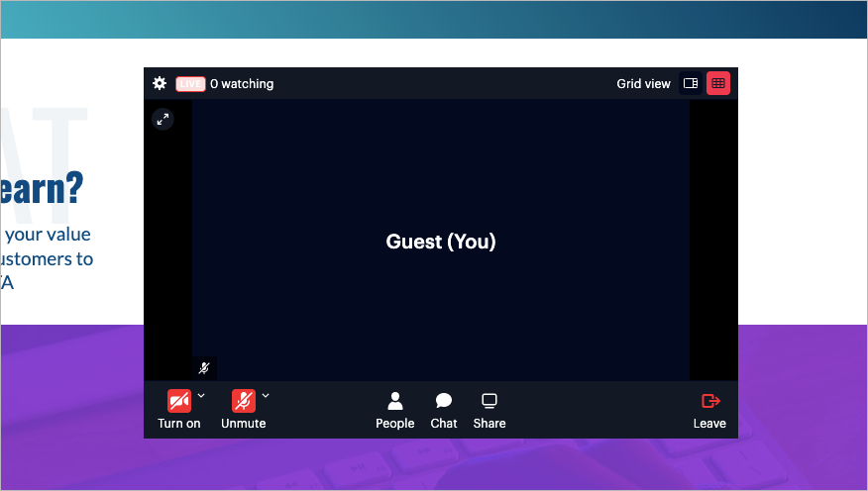Click the "0 watching" viewer count

click(x=242, y=84)
